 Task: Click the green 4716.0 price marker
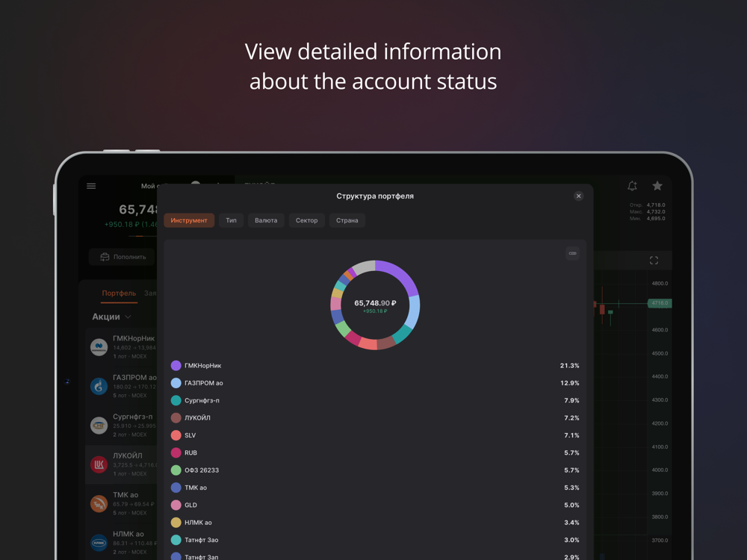(x=660, y=303)
